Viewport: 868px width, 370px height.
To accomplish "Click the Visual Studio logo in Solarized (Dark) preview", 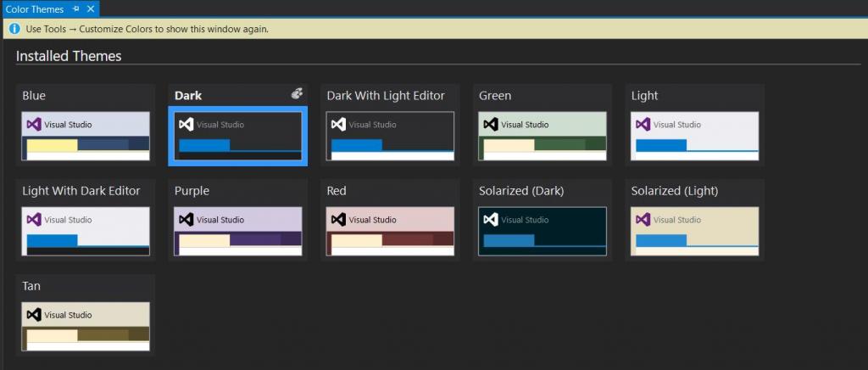I will (491, 220).
